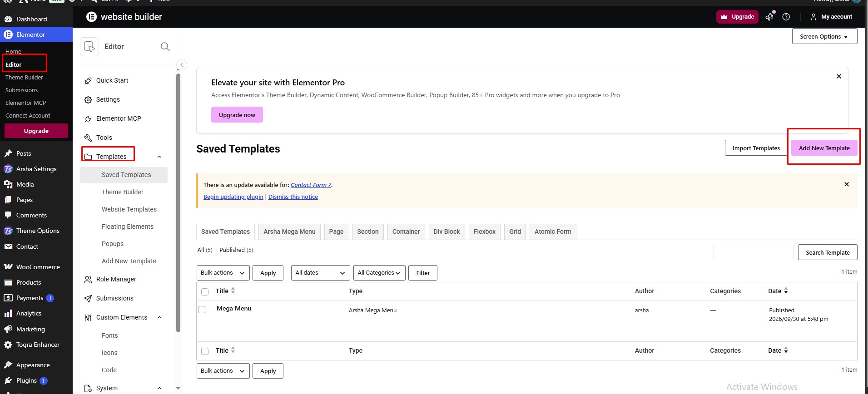
Task: Check the select-all checkbox in table footer
Action: click(205, 351)
